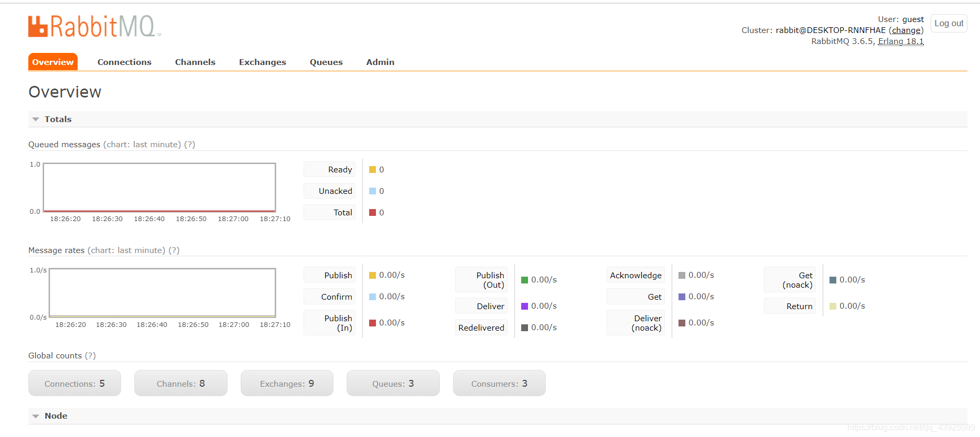This screenshot has width=980, height=437.
Task: Click the cluster name change link
Action: click(906, 30)
